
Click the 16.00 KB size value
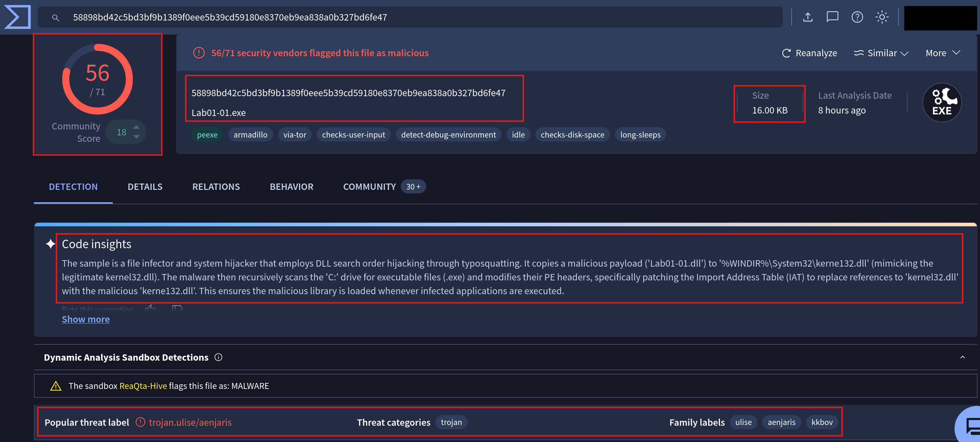point(770,110)
